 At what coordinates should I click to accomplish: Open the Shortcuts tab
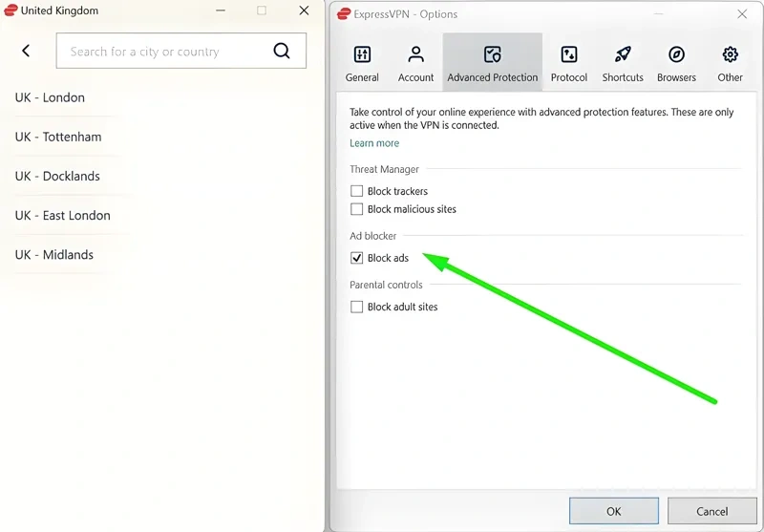click(623, 63)
